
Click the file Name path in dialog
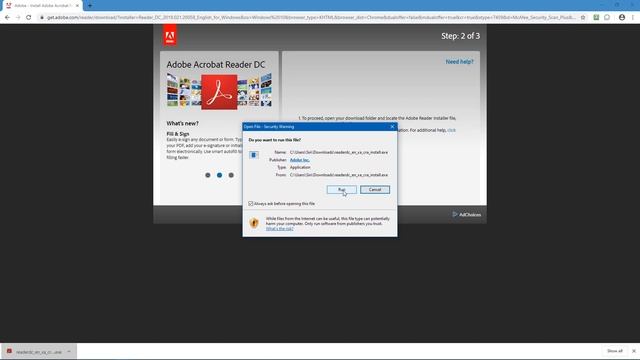[339, 152]
